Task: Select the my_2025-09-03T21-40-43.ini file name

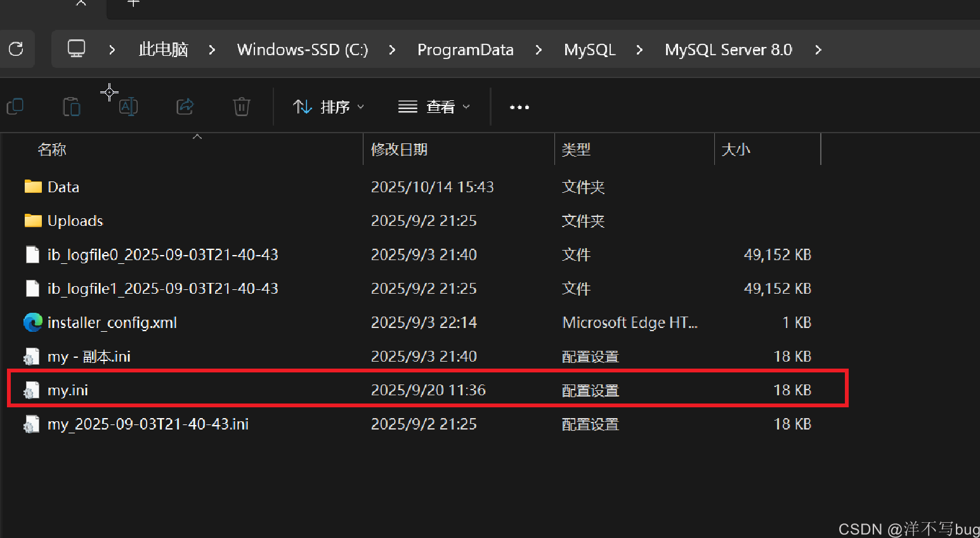Action: click(148, 424)
